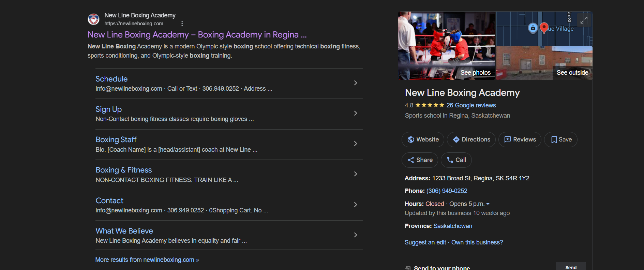Click the Share button
The height and width of the screenshot is (270, 644).
pyautogui.click(x=420, y=160)
